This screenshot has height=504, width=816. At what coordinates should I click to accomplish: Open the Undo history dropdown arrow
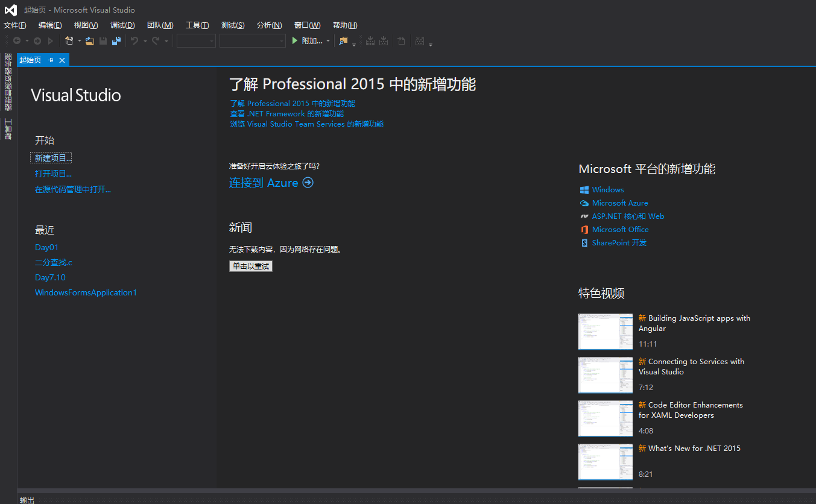click(145, 40)
